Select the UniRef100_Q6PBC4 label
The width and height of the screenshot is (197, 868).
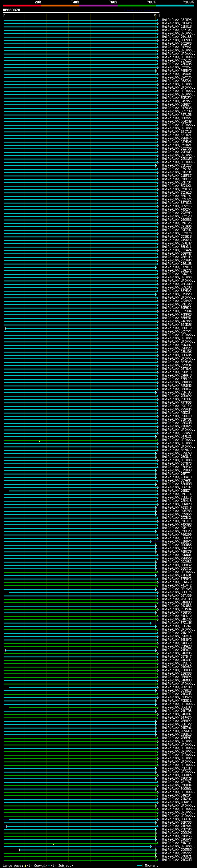176,104
